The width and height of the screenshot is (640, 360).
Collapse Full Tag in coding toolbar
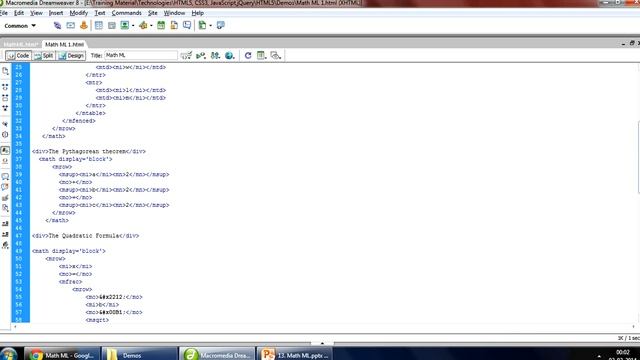(x=5, y=87)
